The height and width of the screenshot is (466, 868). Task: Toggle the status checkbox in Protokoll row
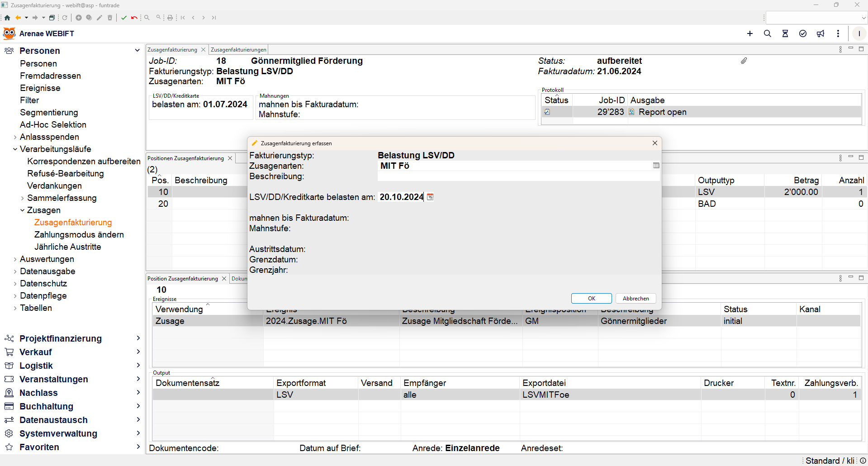(x=547, y=112)
